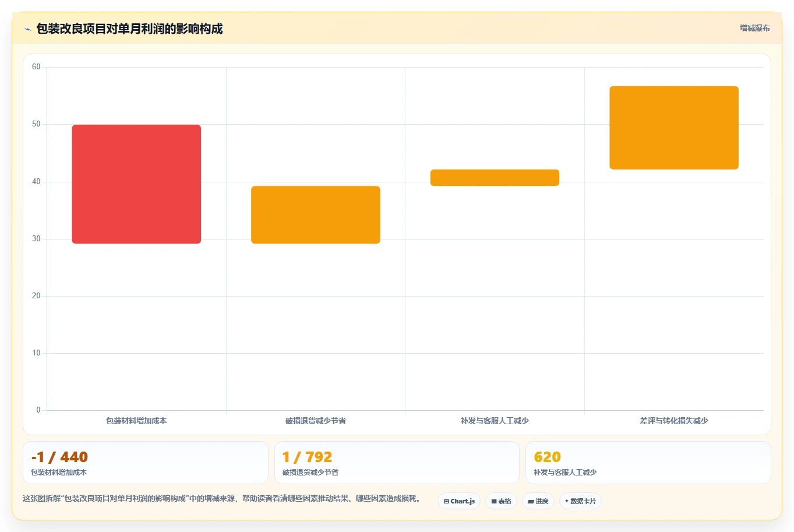This screenshot has height=532, width=794.
Task: Select the red 包装材料增加成本 bar
Action: (x=136, y=184)
